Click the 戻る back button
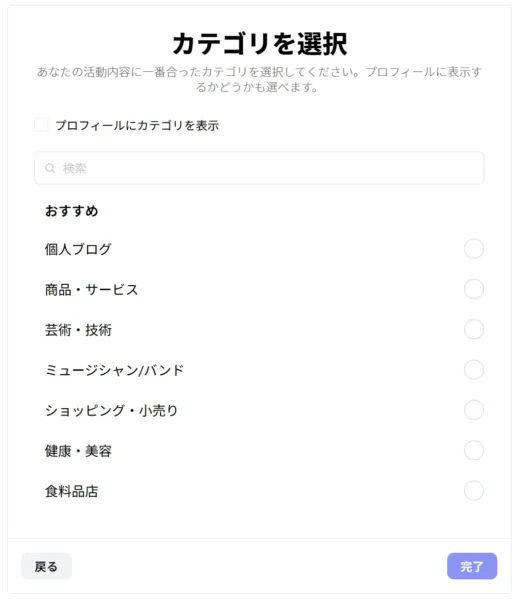 point(46,566)
